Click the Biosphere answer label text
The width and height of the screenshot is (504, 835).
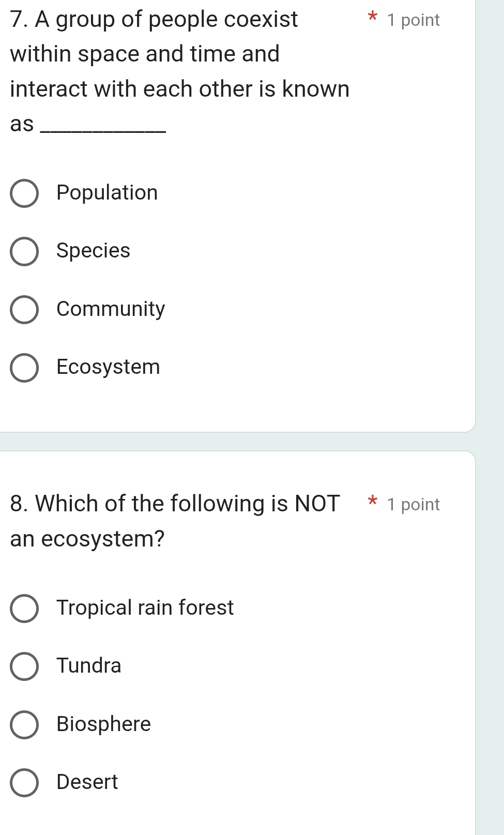103,724
